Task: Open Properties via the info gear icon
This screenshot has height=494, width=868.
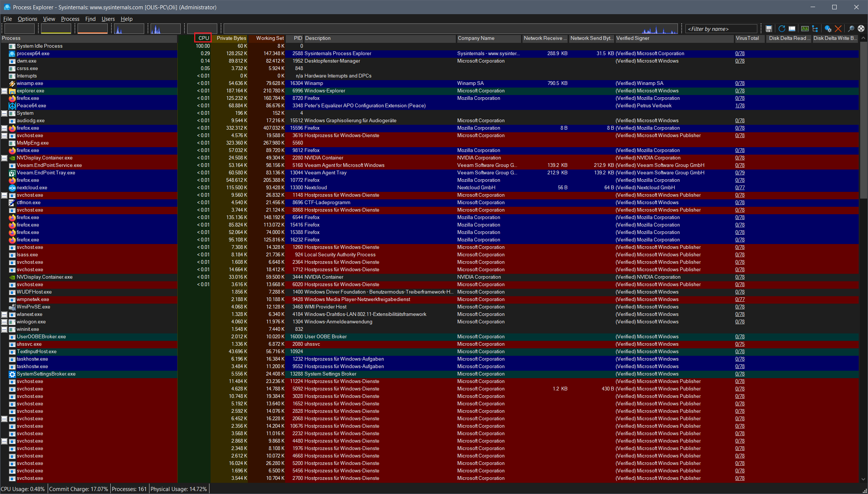Action: [x=828, y=29]
